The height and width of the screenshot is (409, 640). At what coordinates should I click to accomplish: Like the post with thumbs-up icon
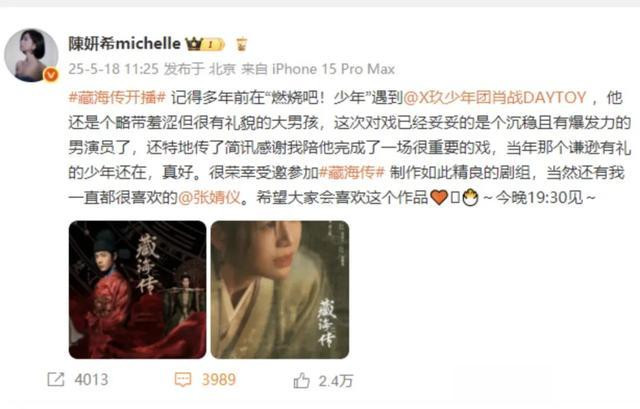click(302, 380)
